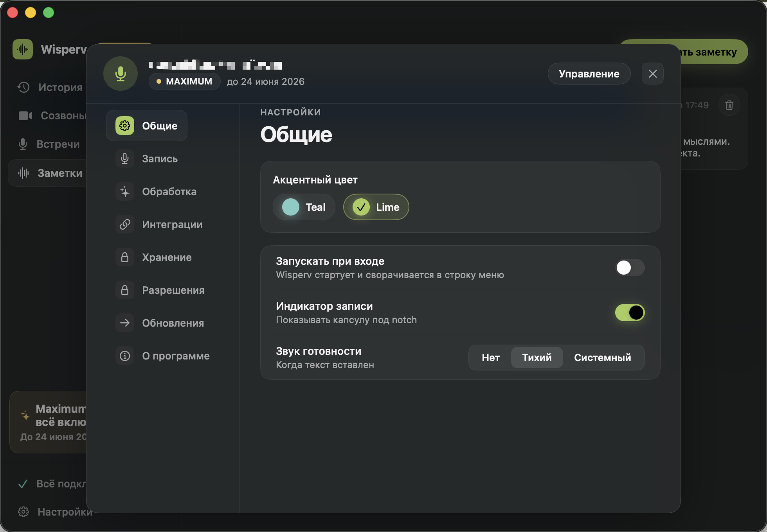The image size is (767, 532).
Task: Click the sparkle icon beside Обработка
Action: click(125, 191)
